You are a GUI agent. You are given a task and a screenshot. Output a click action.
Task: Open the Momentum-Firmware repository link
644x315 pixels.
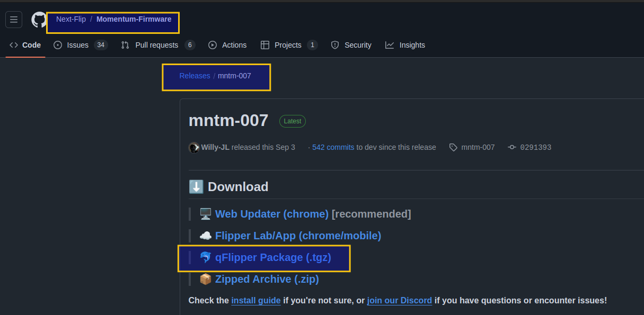point(134,19)
